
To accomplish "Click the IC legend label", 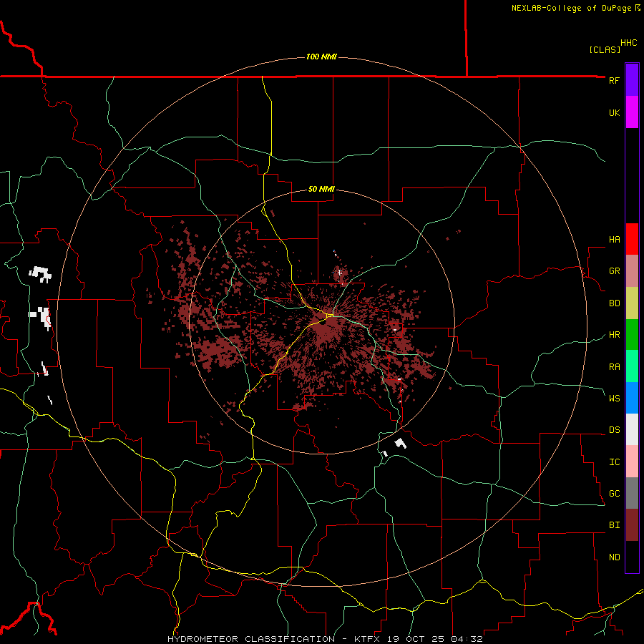I will [x=614, y=462].
